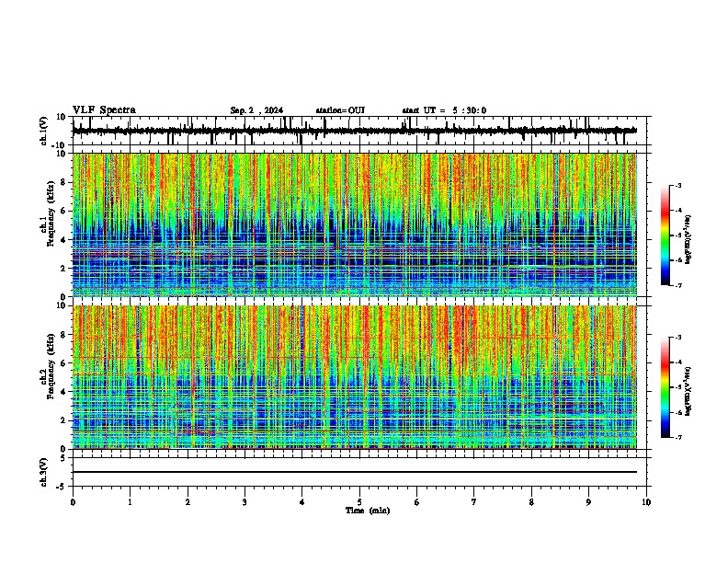Click the date 'Sep. 2, 2024'
Screen dimensions: 728x563
(256, 110)
